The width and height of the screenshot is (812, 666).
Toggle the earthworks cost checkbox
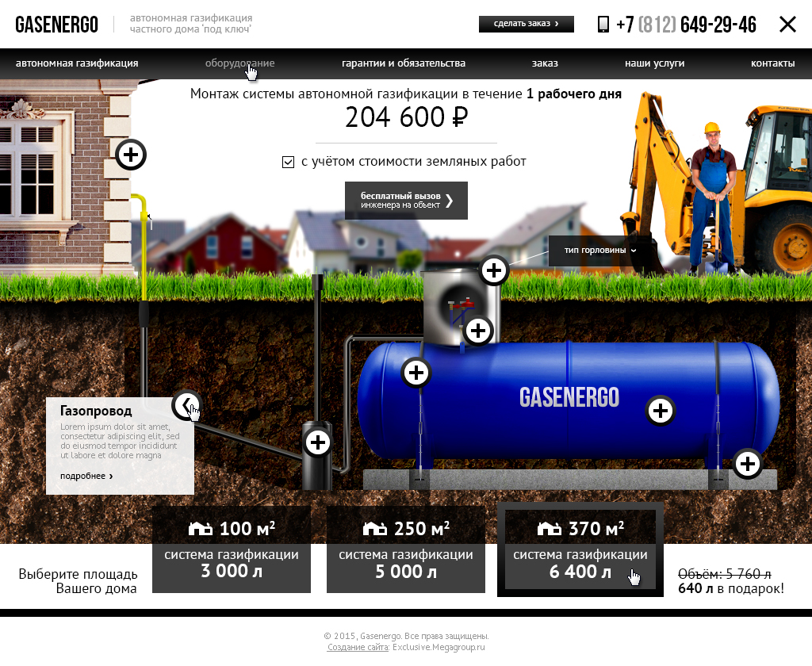289,162
